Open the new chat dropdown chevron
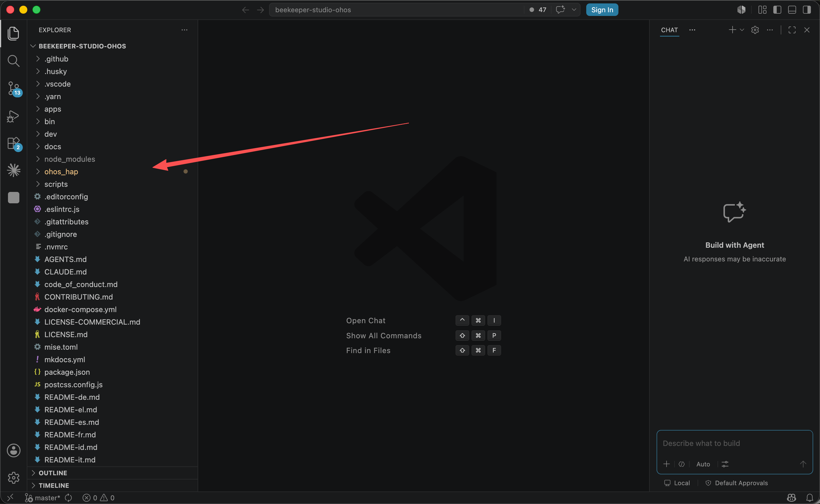The width and height of the screenshot is (820, 504). pyautogui.click(x=742, y=30)
